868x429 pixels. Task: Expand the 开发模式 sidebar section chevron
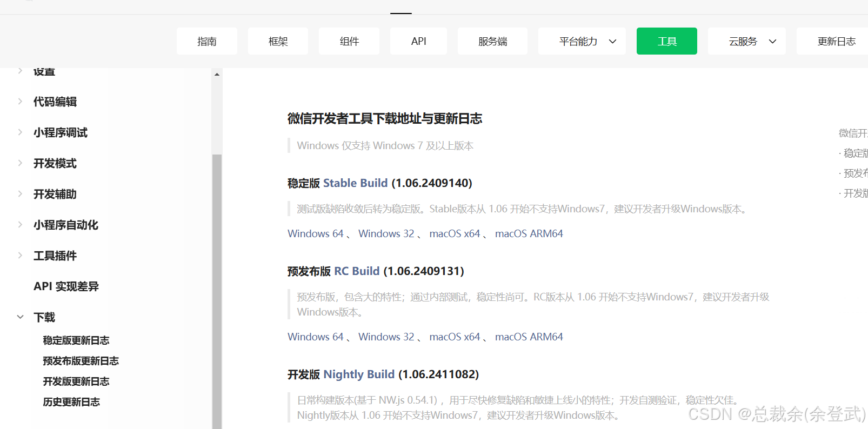coord(20,163)
